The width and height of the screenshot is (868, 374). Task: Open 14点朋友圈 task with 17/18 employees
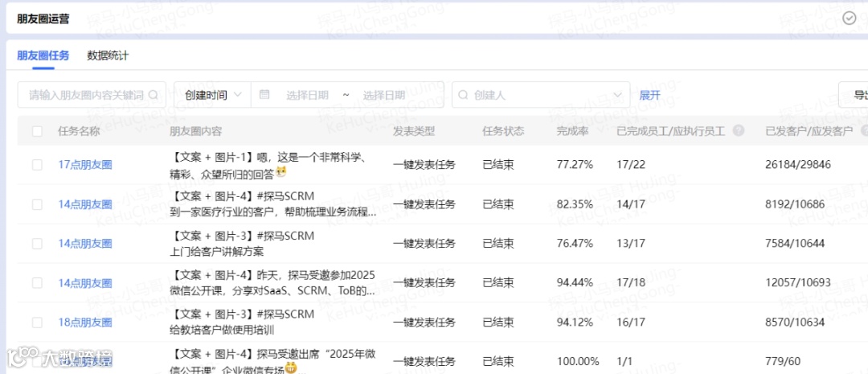coord(85,283)
